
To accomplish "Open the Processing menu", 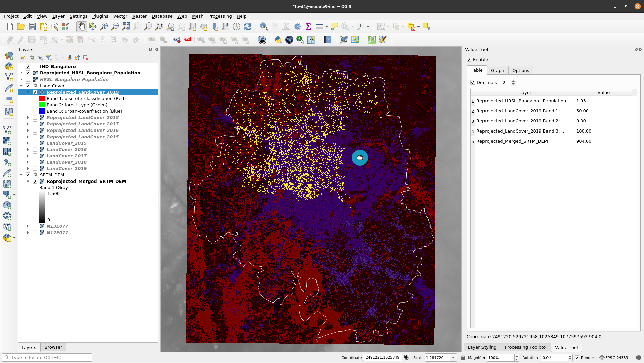I will coord(219,16).
